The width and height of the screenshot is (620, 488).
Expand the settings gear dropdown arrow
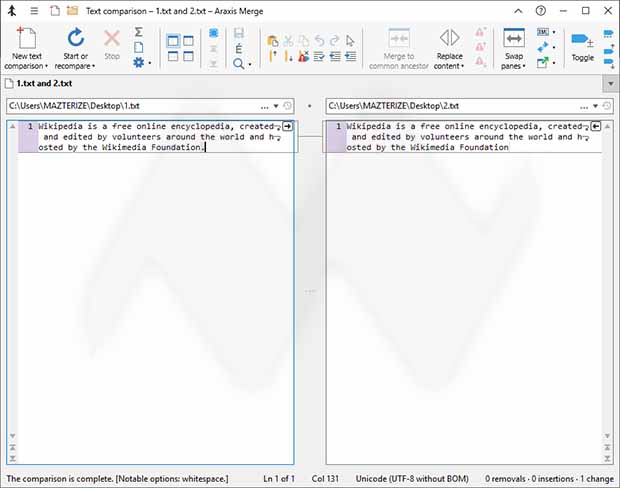click(149, 63)
